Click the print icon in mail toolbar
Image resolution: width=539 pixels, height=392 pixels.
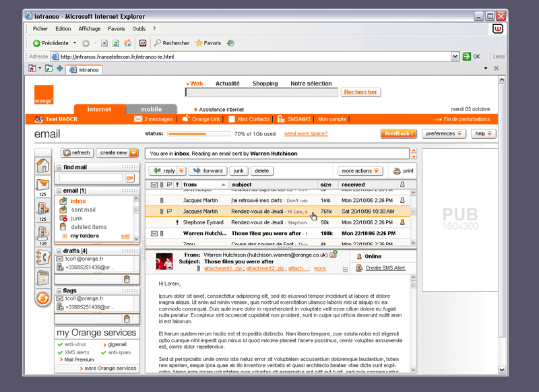click(x=398, y=171)
